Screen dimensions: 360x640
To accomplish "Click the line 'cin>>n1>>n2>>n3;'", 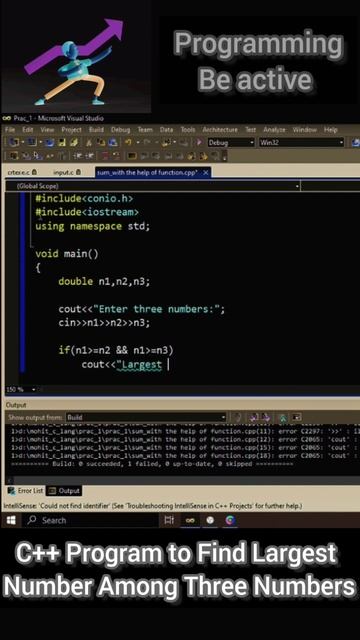I will [x=104, y=322].
